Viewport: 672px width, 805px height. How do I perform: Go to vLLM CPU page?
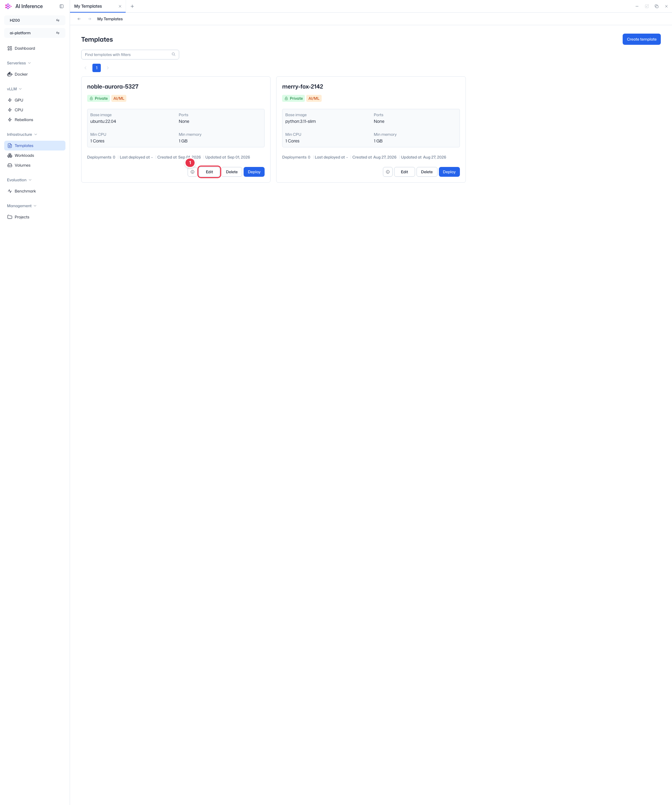coord(35,110)
